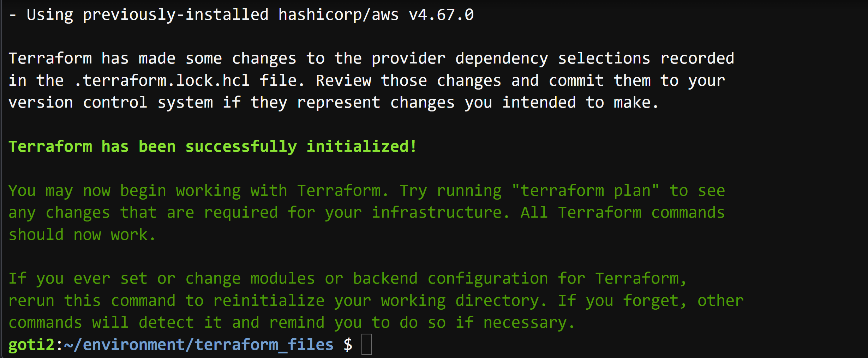Click the terminal cursor block after the prompt
This screenshot has width=868, height=358.
[367, 344]
